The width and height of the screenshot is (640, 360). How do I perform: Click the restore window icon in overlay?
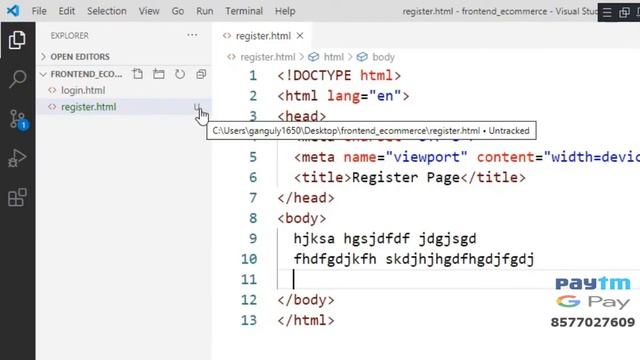point(624,12)
